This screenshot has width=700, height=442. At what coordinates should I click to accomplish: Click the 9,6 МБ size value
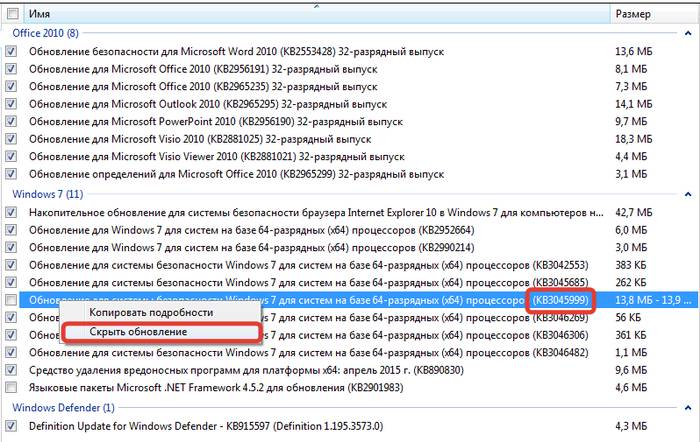pyautogui.click(x=631, y=370)
